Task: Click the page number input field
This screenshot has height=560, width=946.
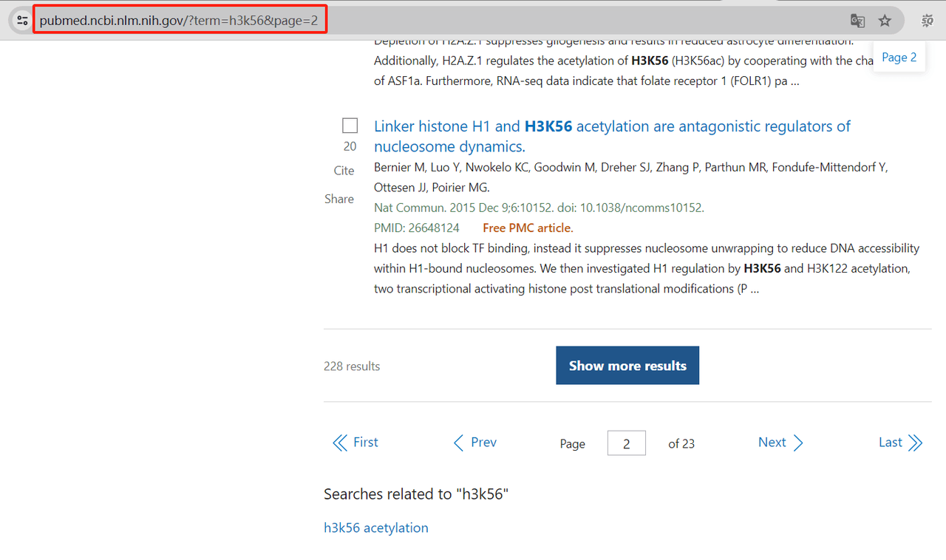Action: coord(627,443)
